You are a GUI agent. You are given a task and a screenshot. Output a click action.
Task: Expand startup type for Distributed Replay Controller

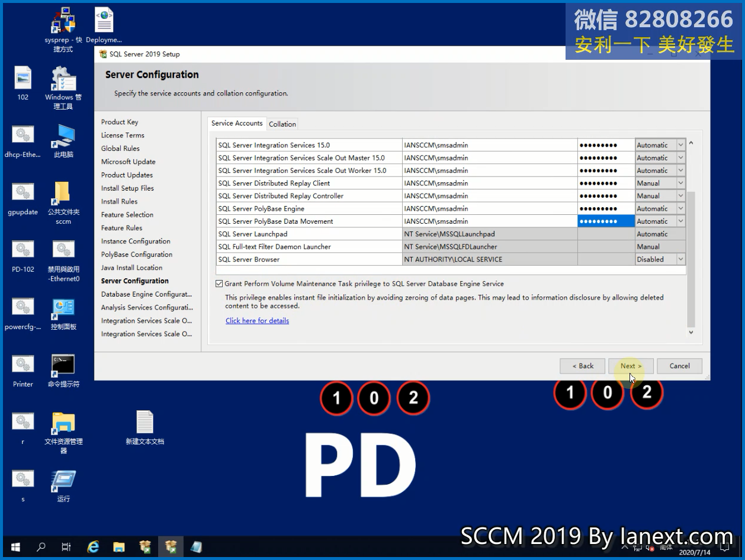click(x=680, y=196)
